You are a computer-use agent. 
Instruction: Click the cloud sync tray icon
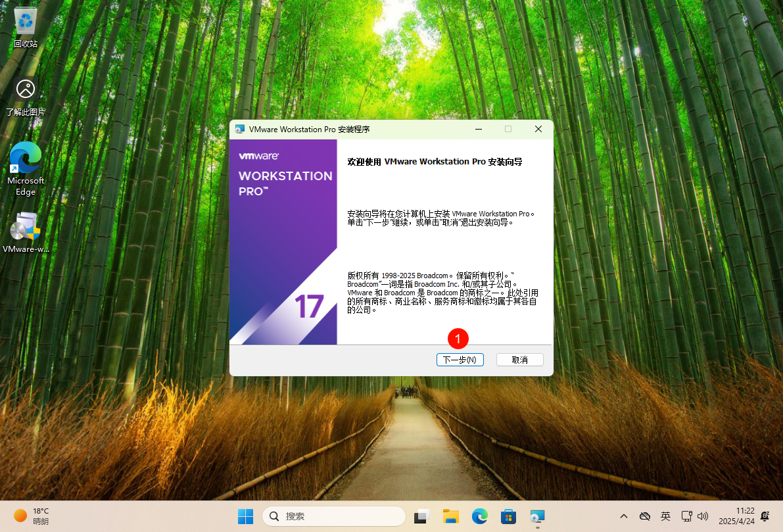[645, 516]
